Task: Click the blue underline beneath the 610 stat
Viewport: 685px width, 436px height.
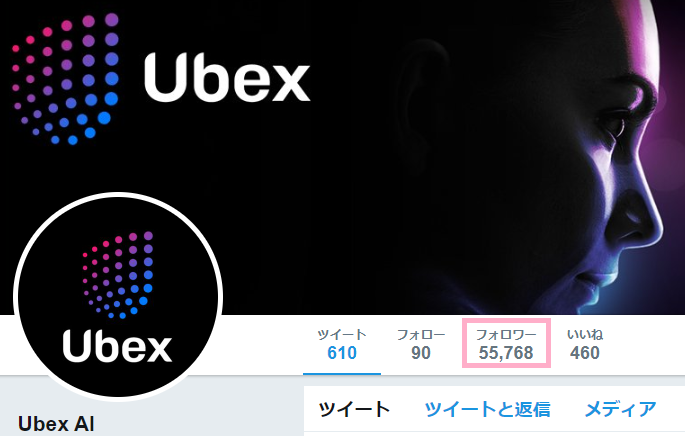Action: click(342, 374)
